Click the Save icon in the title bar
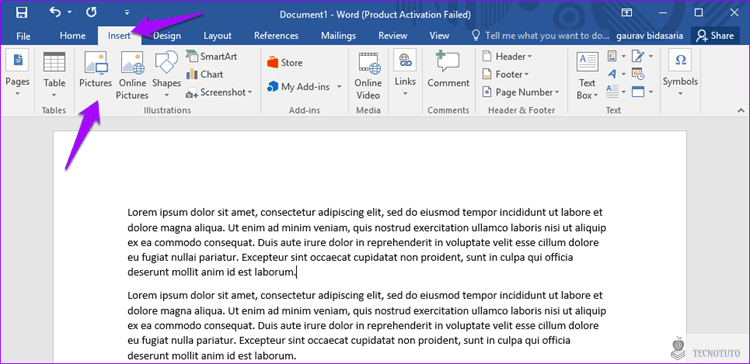Image resolution: width=750 pixels, height=364 pixels. click(x=22, y=13)
